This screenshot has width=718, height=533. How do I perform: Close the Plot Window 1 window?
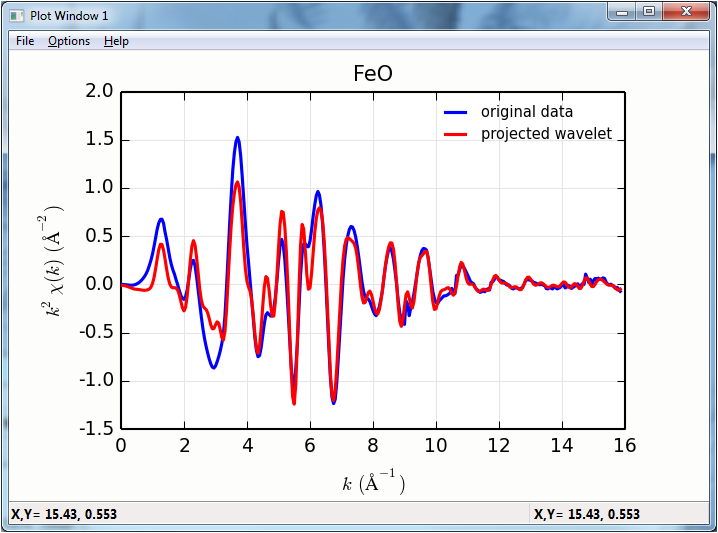point(686,11)
